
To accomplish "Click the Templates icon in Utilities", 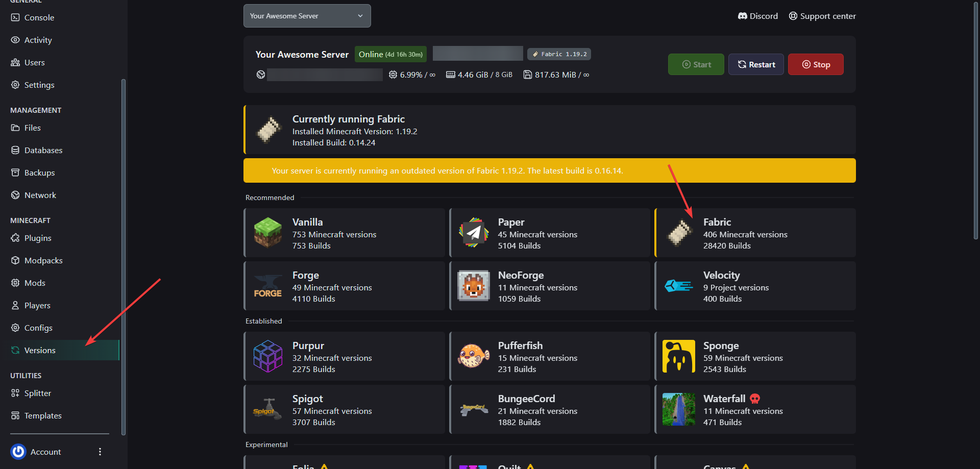I will click(15, 415).
